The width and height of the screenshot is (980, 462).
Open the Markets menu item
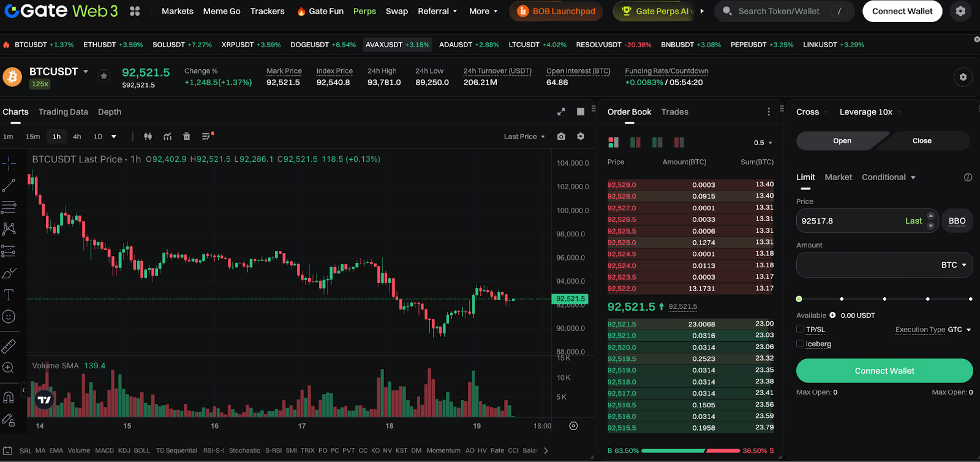(178, 11)
